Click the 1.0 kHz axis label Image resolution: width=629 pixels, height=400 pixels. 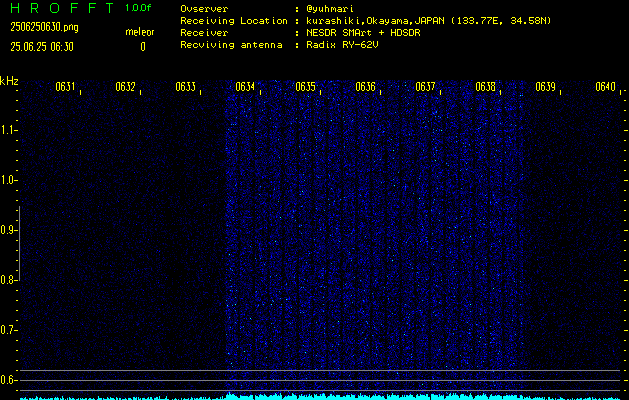point(7,180)
